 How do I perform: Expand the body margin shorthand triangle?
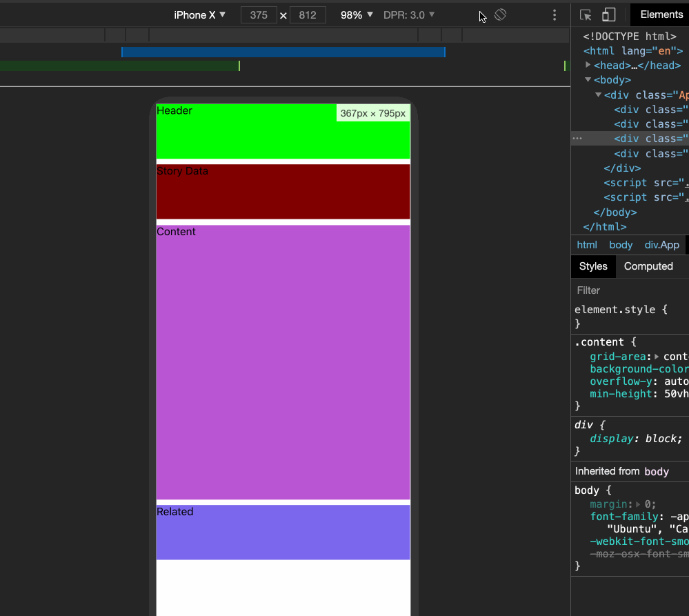click(x=638, y=504)
